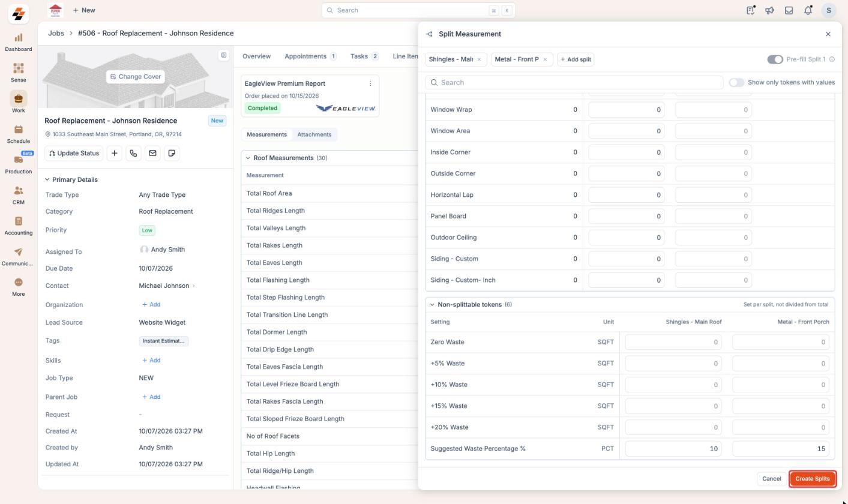Viewport: 848px width, 504px height.
Task: Close the Split Measurement panel
Action: (x=828, y=34)
